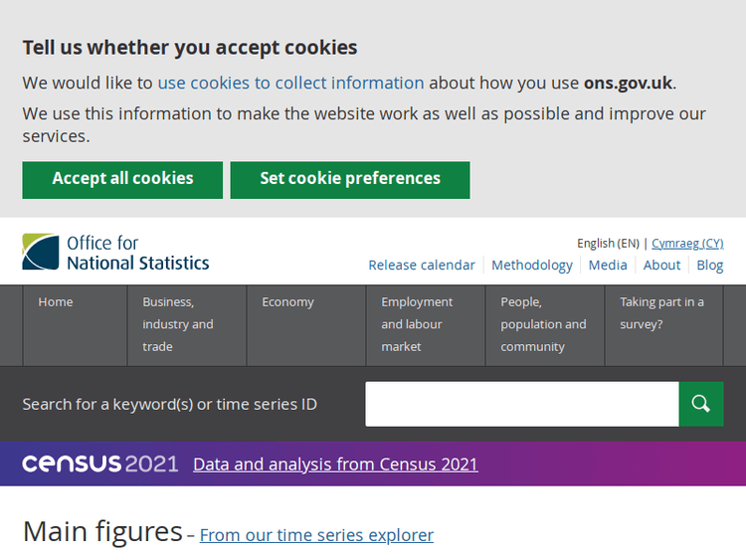The height and width of the screenshot is (560, 746).
Task: Open Business, industry and trade menu
Action: [x=178, y=324]
